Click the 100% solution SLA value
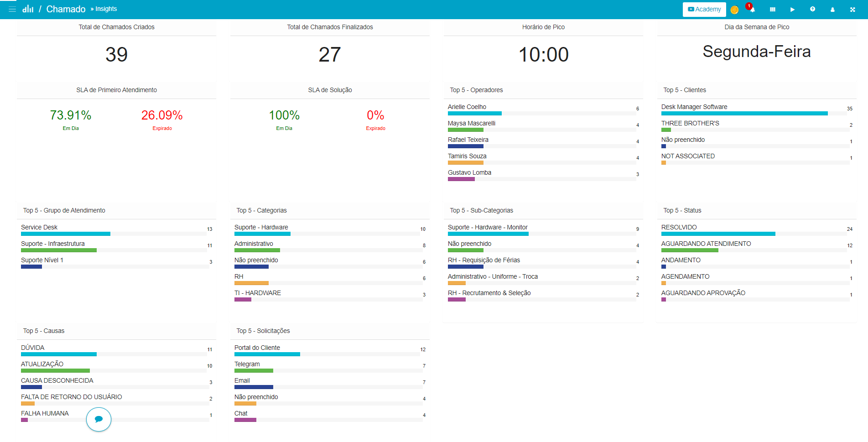The image size is (868, 442). [284, 115]
